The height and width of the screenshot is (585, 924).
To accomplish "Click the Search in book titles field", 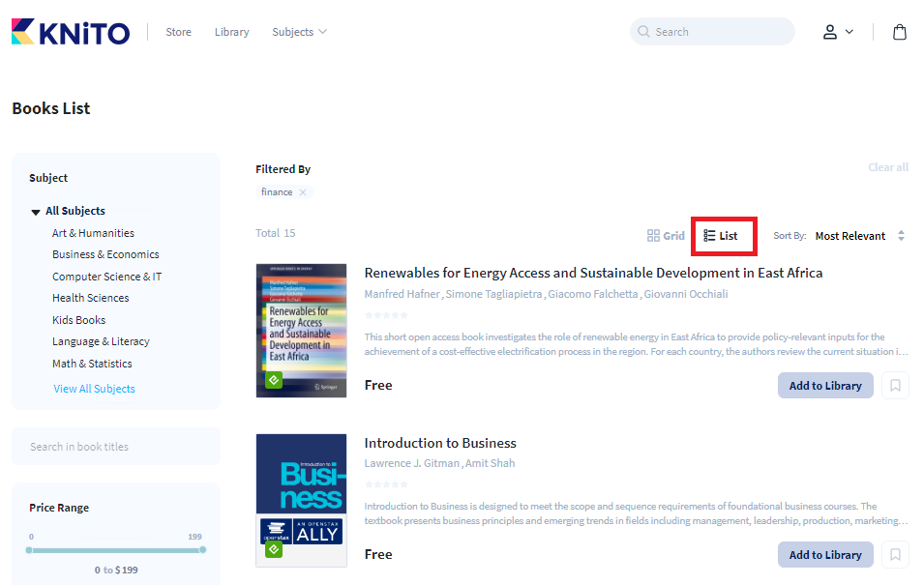I will (116, 447).
